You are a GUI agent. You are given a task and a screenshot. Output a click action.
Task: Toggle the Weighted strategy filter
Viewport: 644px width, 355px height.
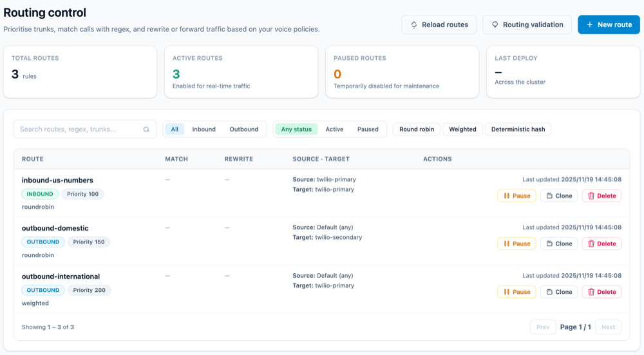click(x=462, y=130)
